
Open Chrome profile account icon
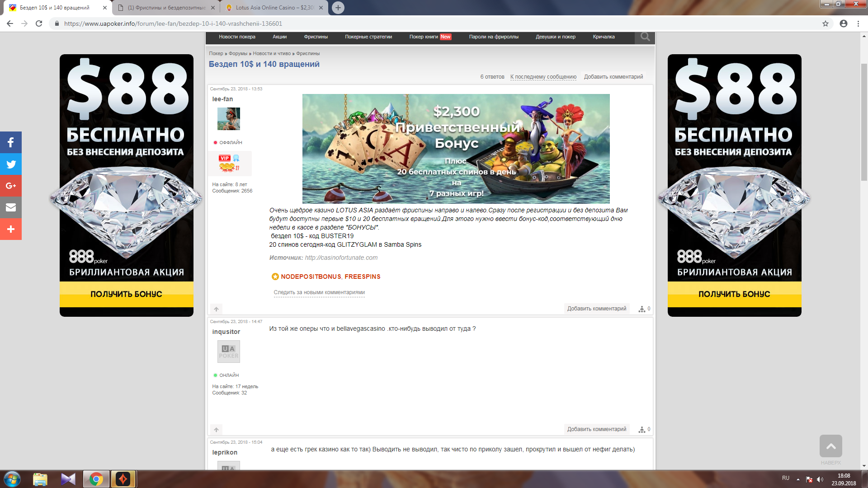(844, 23)
